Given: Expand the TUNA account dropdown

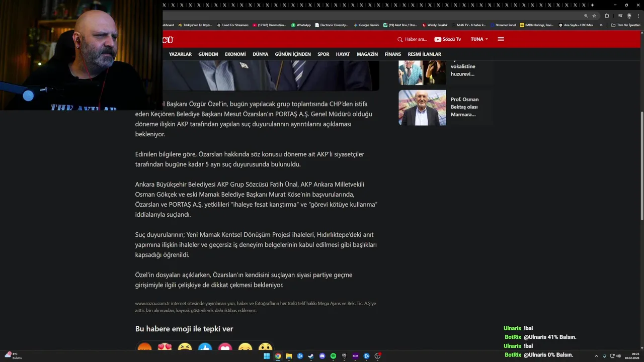Looking at the screenshot, I should coord(479,39).
